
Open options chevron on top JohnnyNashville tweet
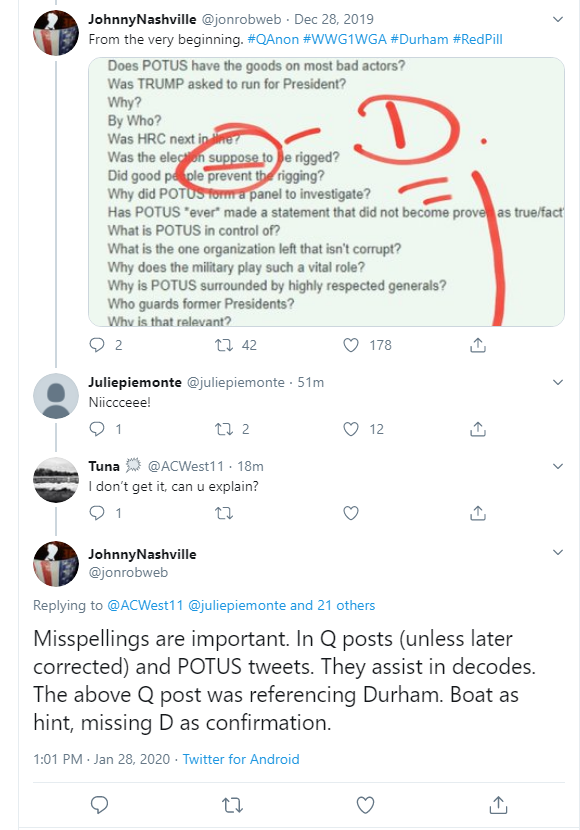pyautogui.click(x=558, y=20)
